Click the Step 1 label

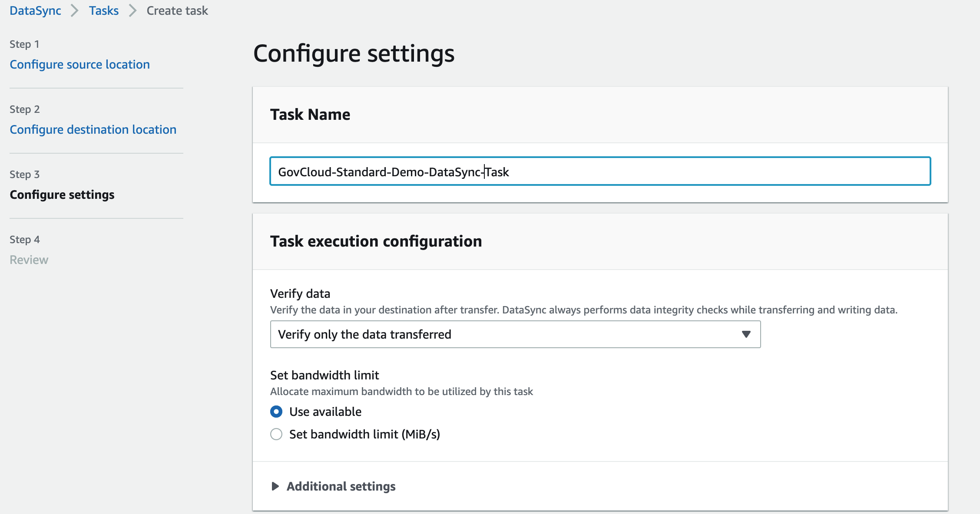pos(24,44)
